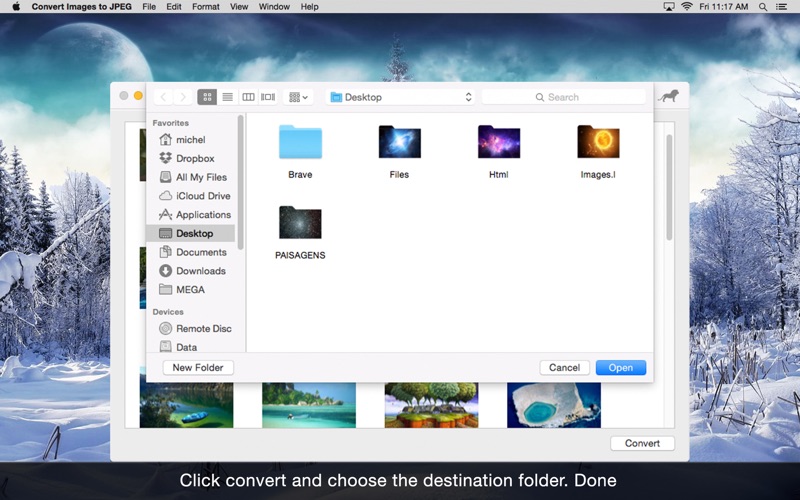Viewport: 800px width, 500px height.
Task: Click the blue Open button
Action: click(x=620, y=367)
